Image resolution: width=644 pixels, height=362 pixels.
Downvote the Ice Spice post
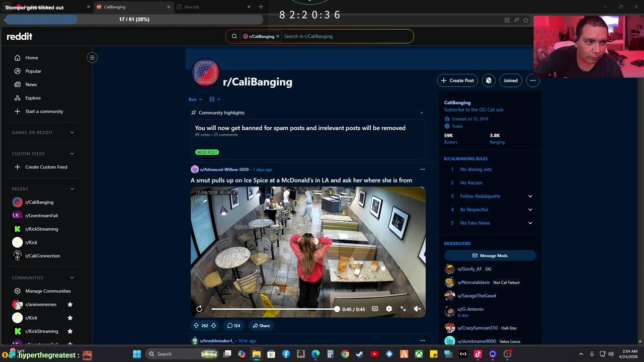click(x=213, y=326)
